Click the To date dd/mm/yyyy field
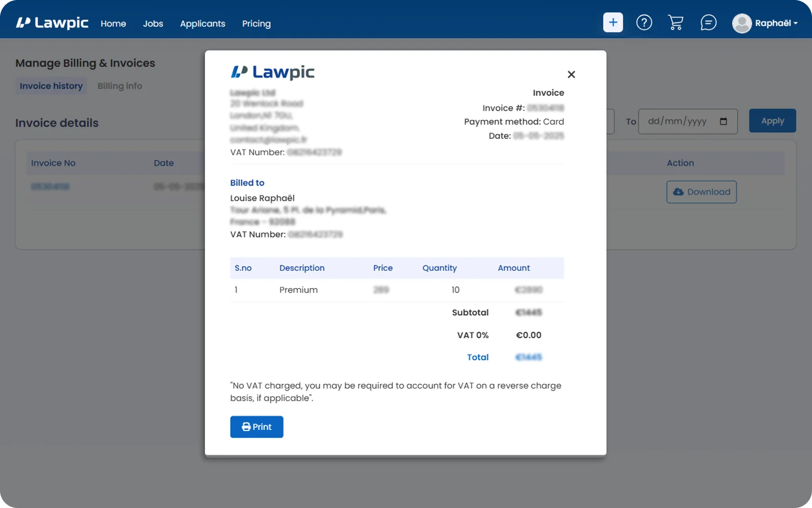Screen dimensions: 812x508 tap(688, 121)
